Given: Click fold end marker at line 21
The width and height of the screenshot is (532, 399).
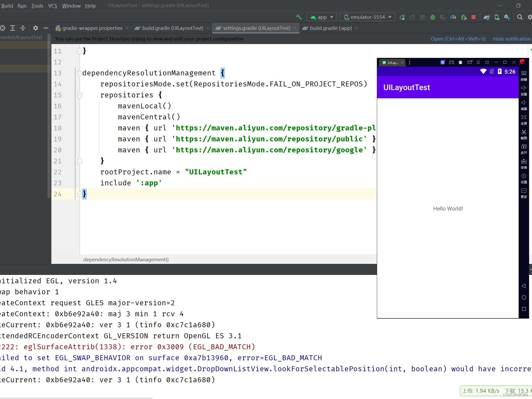Looking at the screenshot, I should [x=80, y=161].
